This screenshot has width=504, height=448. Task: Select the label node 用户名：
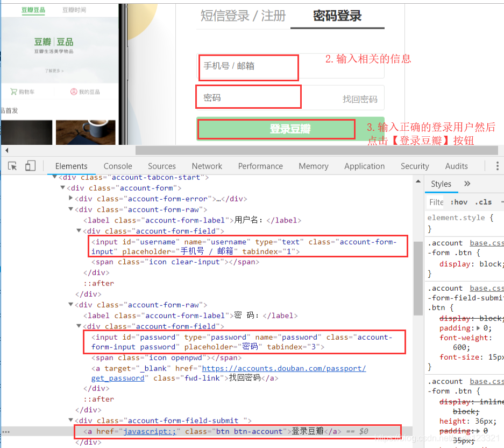pyautogui.click(x=192, y=220)
